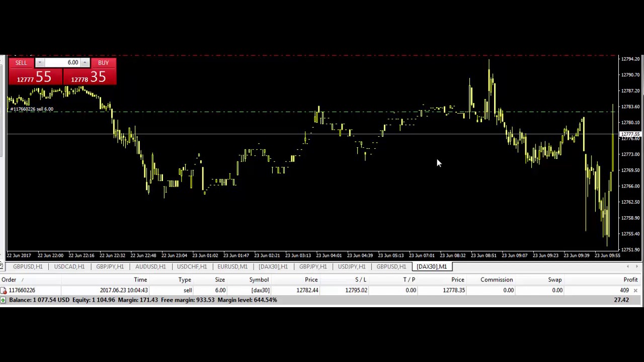644x362 pixels.
Task: Close order 117660226 with the x button
Action: [x=635, y=291]
